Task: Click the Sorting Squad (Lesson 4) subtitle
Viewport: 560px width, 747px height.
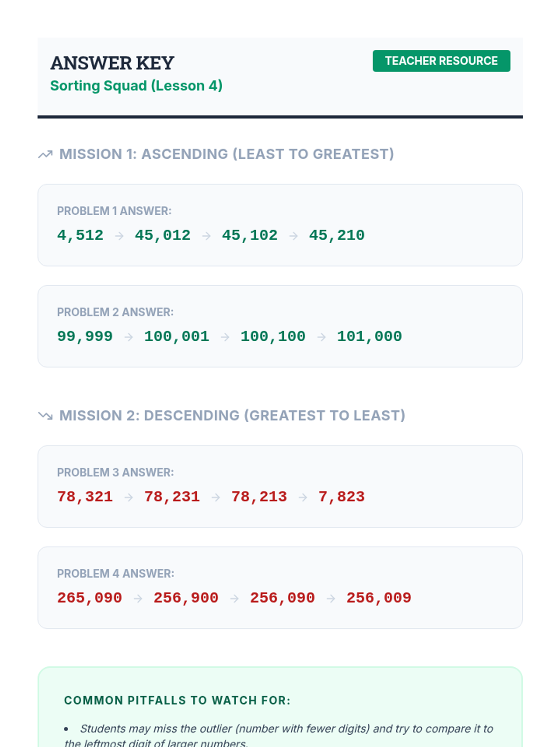Action: 136,86
